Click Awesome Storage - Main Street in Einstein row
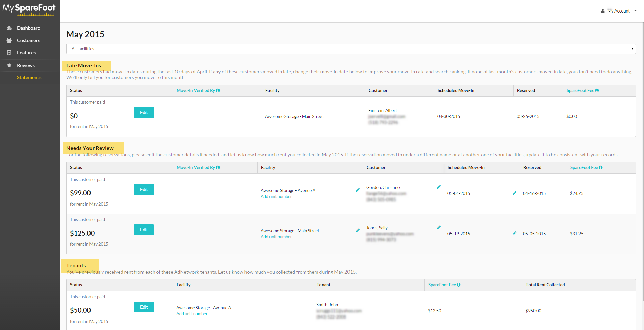 pyautogui.click(x=294, y=116)
